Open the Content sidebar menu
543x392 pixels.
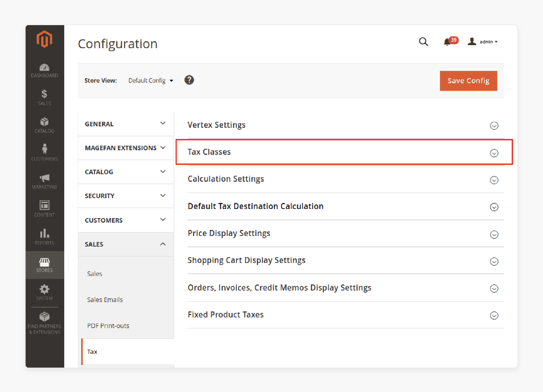[x=45, y=209]
